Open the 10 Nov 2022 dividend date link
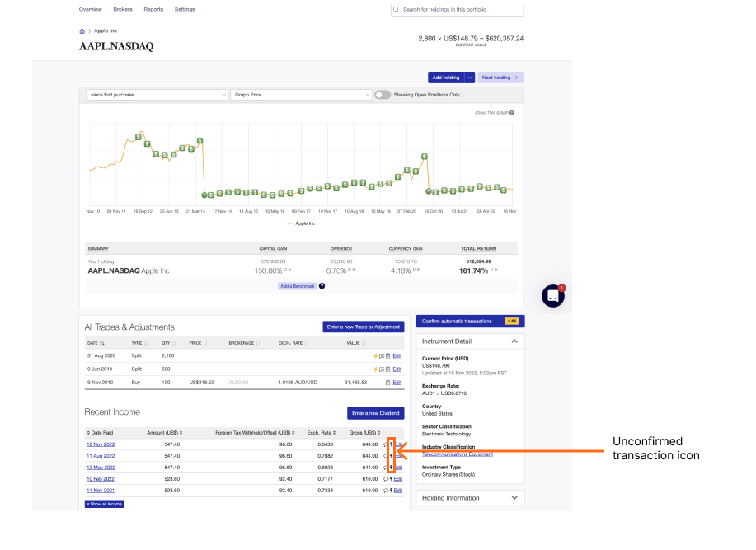Image resolution: width=756 pixels, height=550 pixels. 101,445
